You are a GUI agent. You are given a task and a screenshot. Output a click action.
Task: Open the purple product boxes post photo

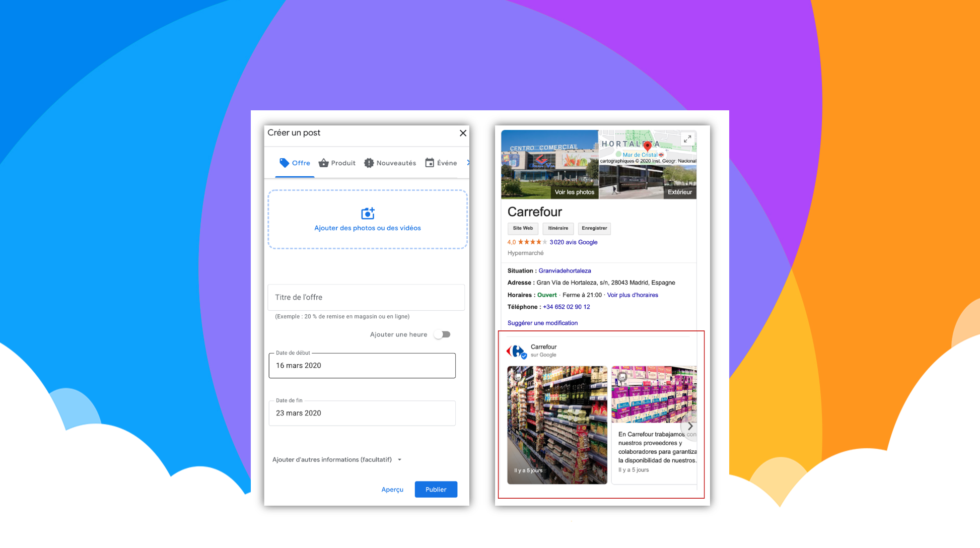pos(654,394)
